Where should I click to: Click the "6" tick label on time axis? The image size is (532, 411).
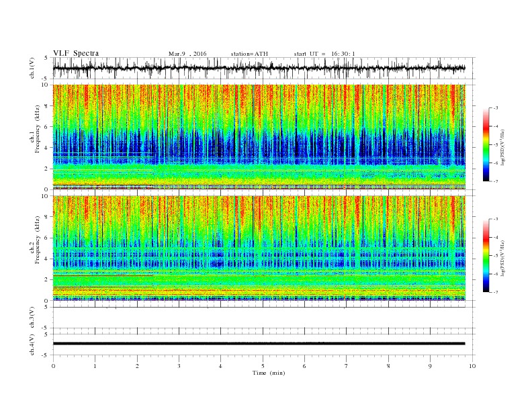[x=304, y=366]
